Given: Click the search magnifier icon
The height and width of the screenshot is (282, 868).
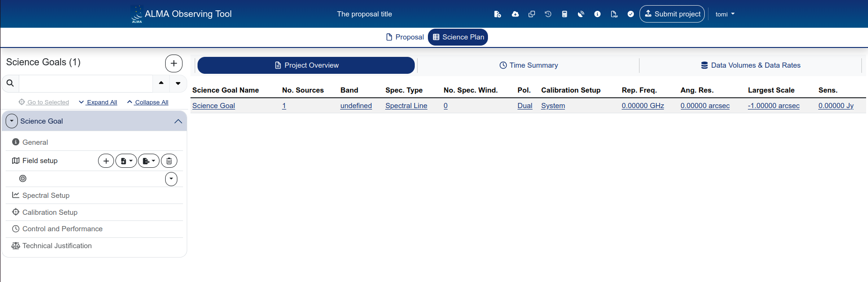Looking at the screenshot, I should (10, 83).
